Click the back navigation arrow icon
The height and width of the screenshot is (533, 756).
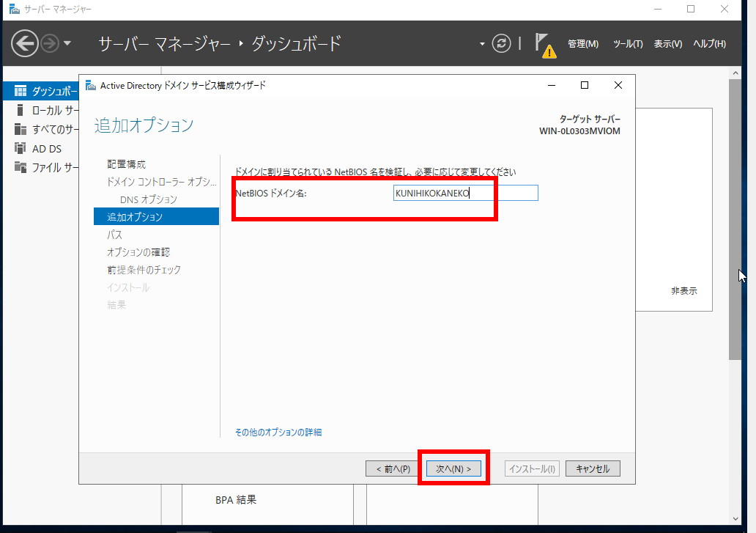[25, 43]
